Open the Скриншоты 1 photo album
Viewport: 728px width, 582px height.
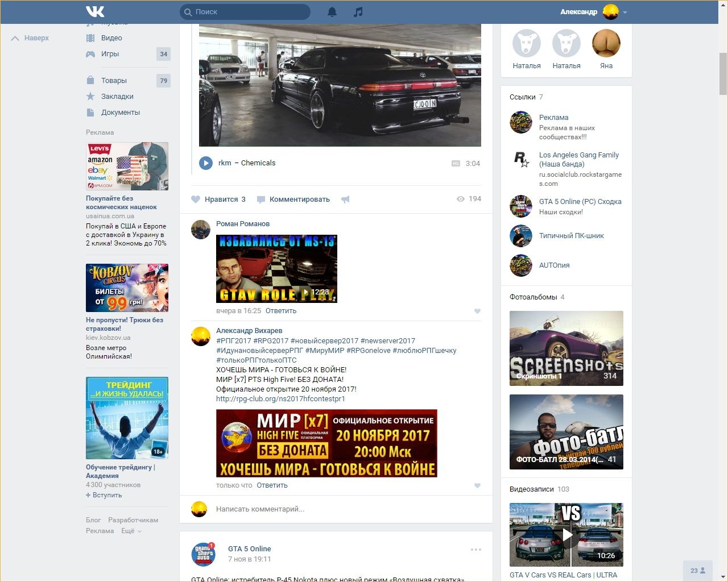coord(566,348)
